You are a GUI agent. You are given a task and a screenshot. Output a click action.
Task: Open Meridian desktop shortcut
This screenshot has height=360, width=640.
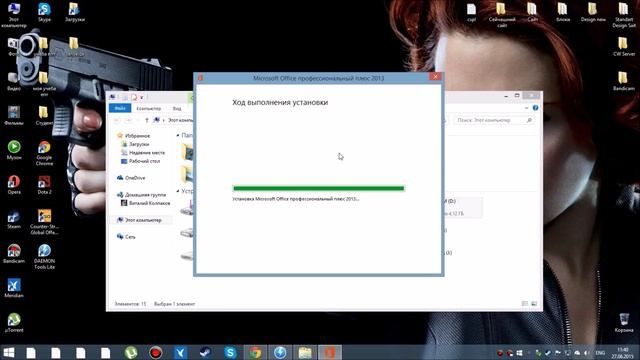[x=14, y=288]
